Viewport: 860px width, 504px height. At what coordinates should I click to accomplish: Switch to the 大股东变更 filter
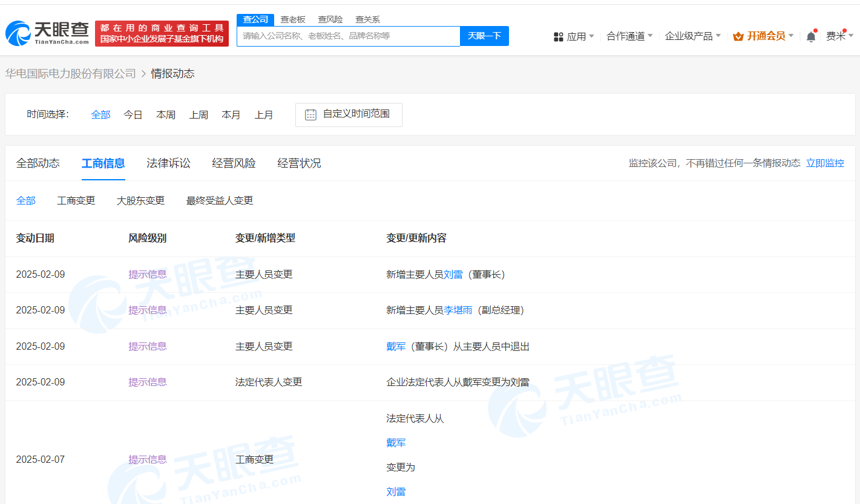[x=140, y=200]
